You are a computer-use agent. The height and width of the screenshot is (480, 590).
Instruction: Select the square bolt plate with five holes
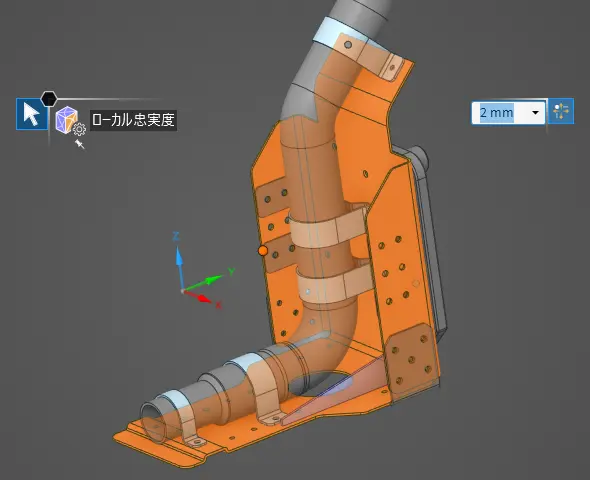[412, 359]
